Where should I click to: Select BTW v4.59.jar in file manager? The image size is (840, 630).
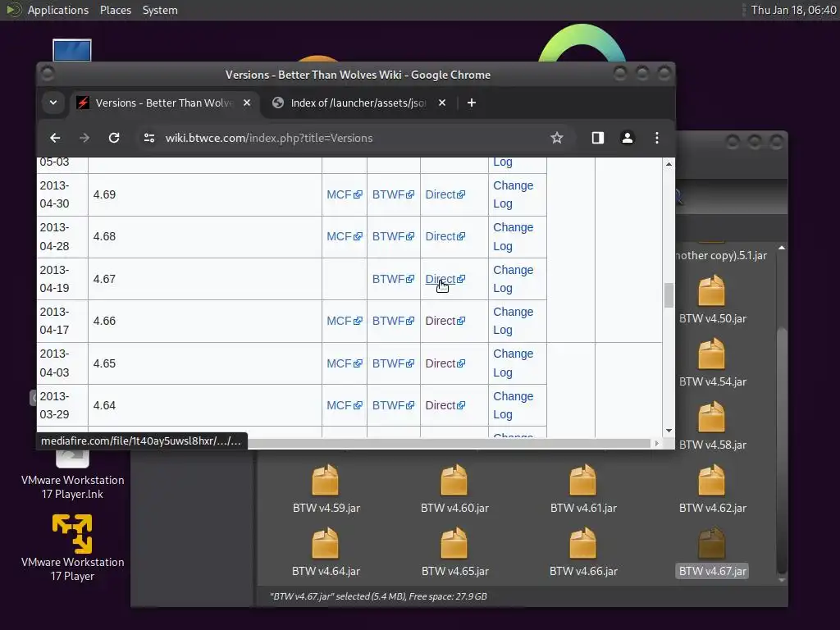tap(326, 490)
